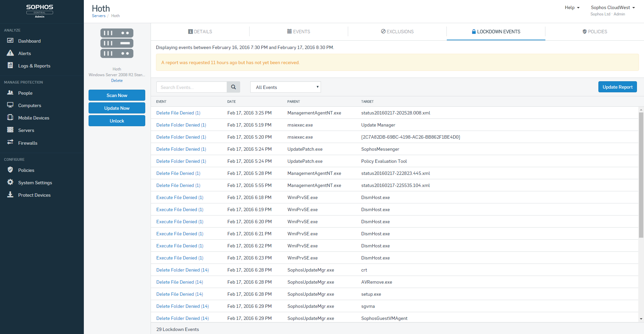The height and width of the screenshot is (334, 644).
Task: Open Alerts in the sidebar
Action: [x=24, y=53]
